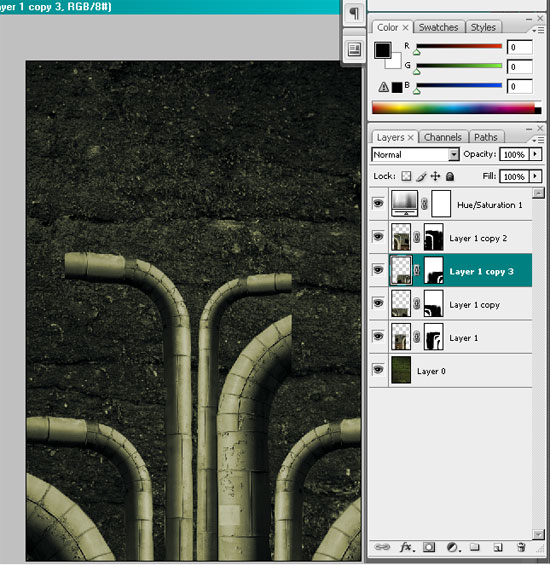Close the Layers tab with its X
Screen dimensions: 550x565
click(x=411, y=137)
